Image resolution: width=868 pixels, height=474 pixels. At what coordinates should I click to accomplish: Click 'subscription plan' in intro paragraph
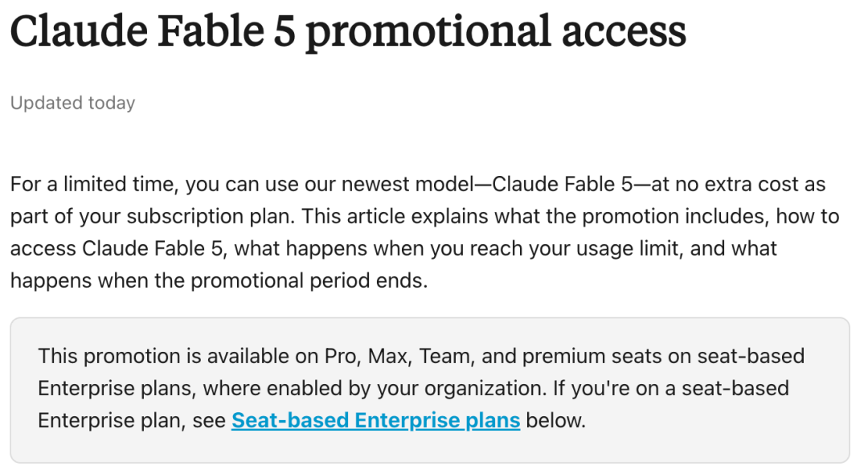209,216
